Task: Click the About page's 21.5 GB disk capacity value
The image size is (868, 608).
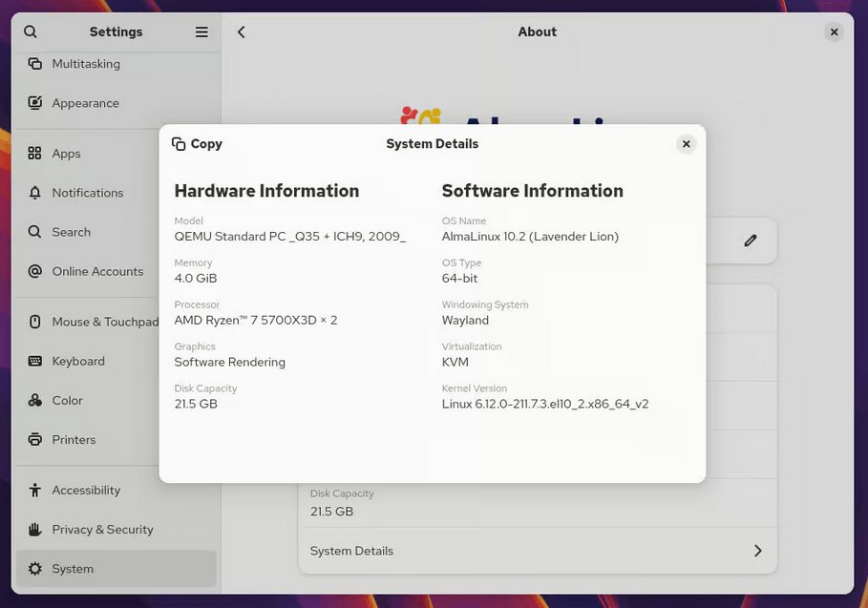Action: (x=331, y=512)
